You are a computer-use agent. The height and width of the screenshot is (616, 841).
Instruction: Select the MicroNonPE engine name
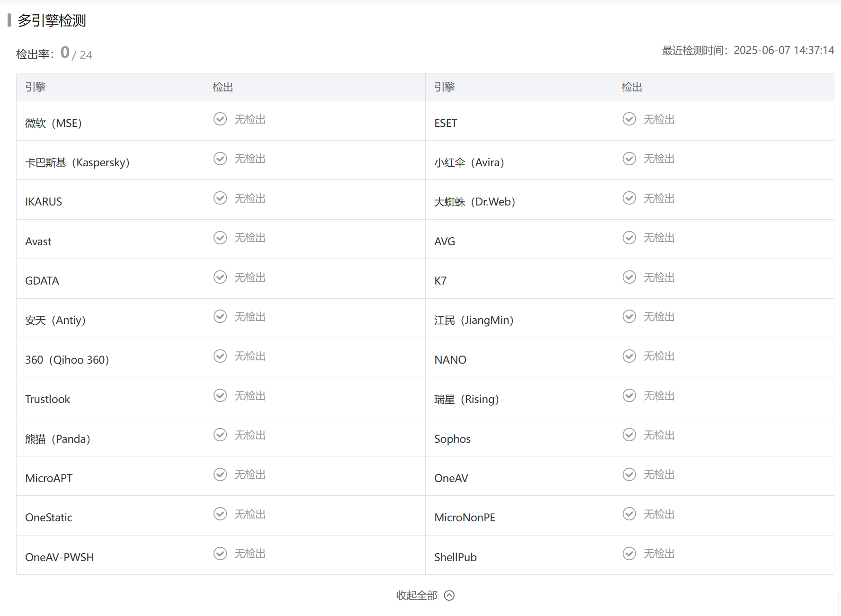coord(465,518)
